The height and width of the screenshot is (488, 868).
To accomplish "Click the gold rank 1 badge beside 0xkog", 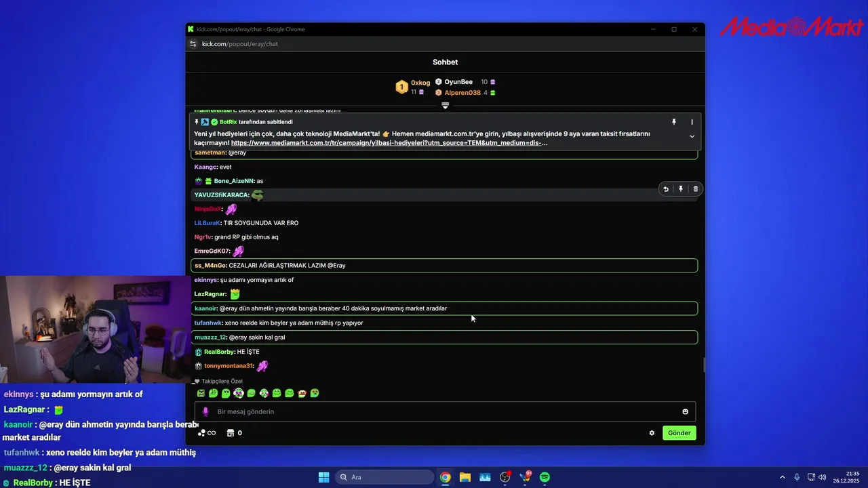I will (x=401, y=87).
